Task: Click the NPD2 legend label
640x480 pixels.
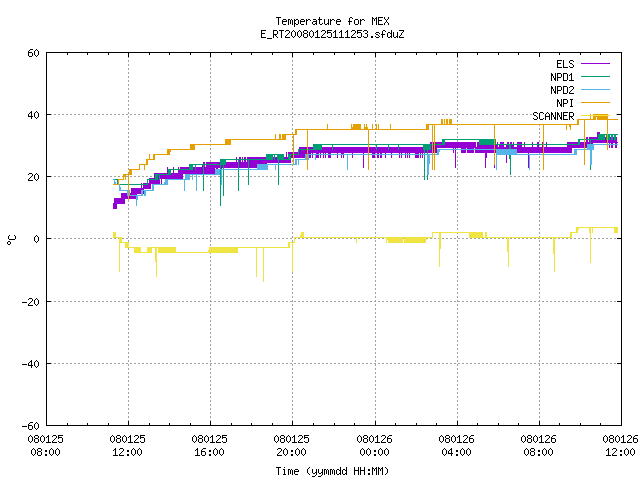Action: [562, 90]
